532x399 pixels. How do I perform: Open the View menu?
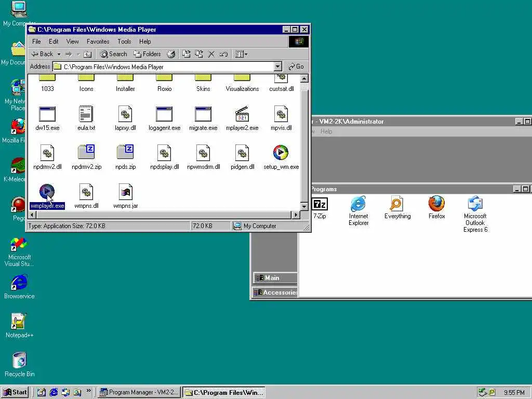click(x=72, y=42)
